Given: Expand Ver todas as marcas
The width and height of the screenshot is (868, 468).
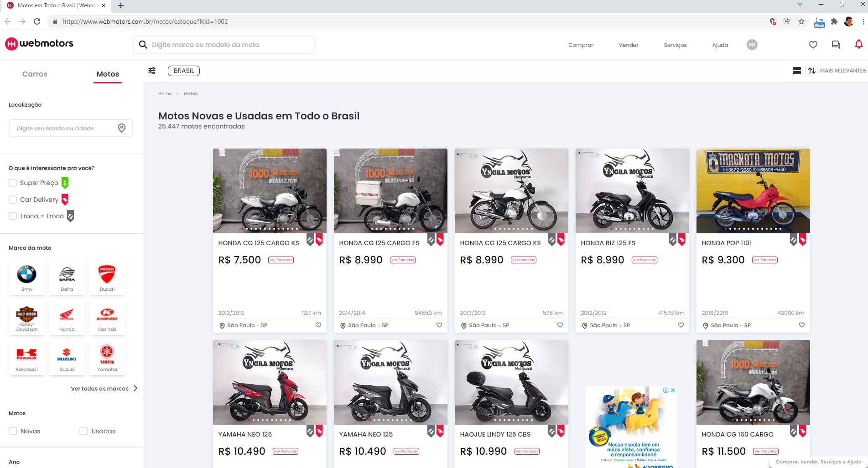Looking at the screenshot, I should [x=104, y=389].
